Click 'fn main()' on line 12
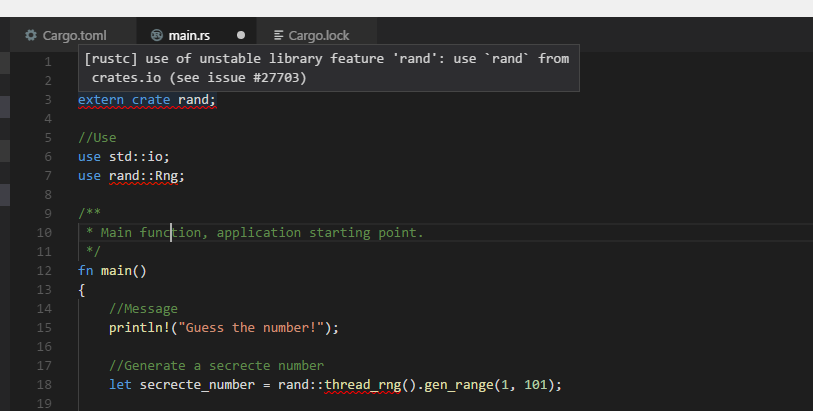813x411 pixels. (112, 271)
